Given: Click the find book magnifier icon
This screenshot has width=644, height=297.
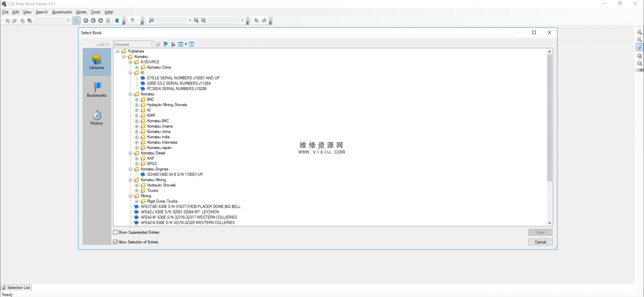Looking at the screenshot, I should point(181,44).
